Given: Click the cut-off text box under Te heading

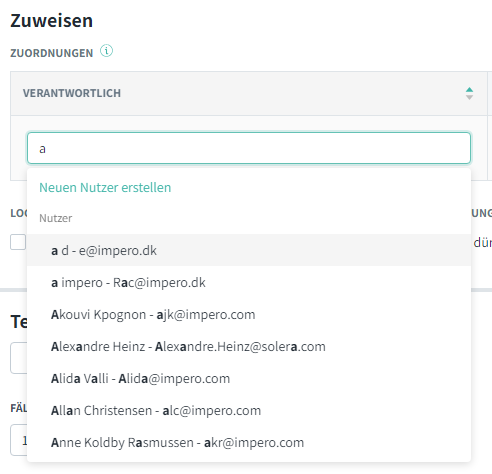Looking at the screenshot, I should click(19, 358).
